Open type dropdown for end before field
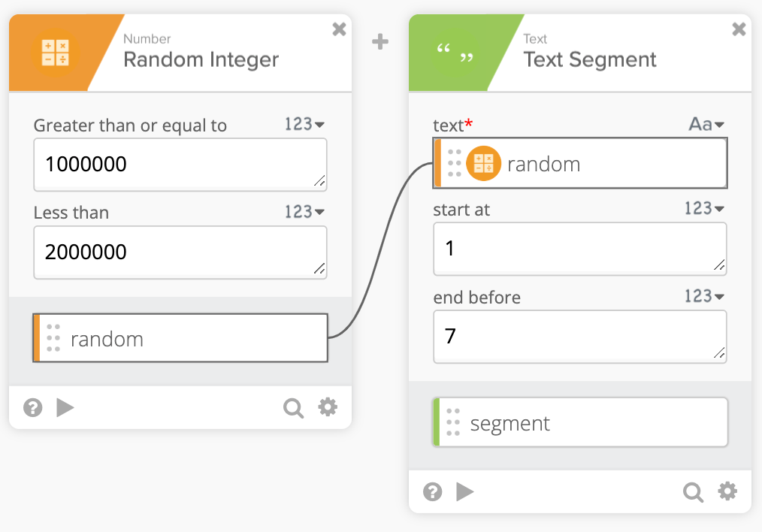Viewport: 762px width, 532px height. (x=704, y=296)
